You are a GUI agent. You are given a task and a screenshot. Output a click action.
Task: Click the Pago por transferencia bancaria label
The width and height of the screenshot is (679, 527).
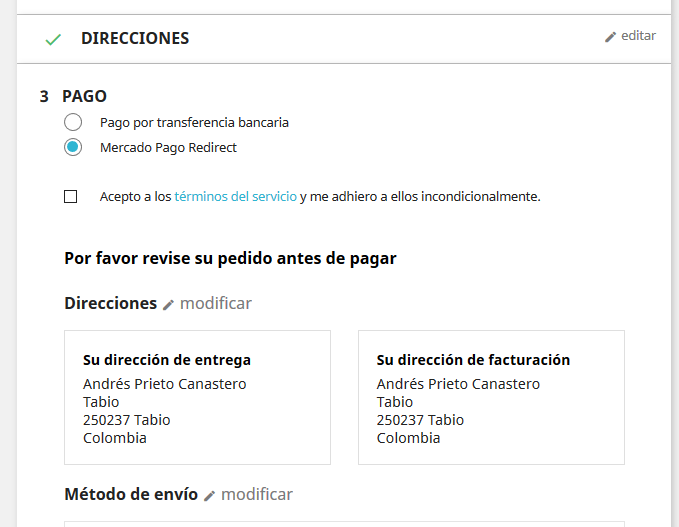pos(194,123)
